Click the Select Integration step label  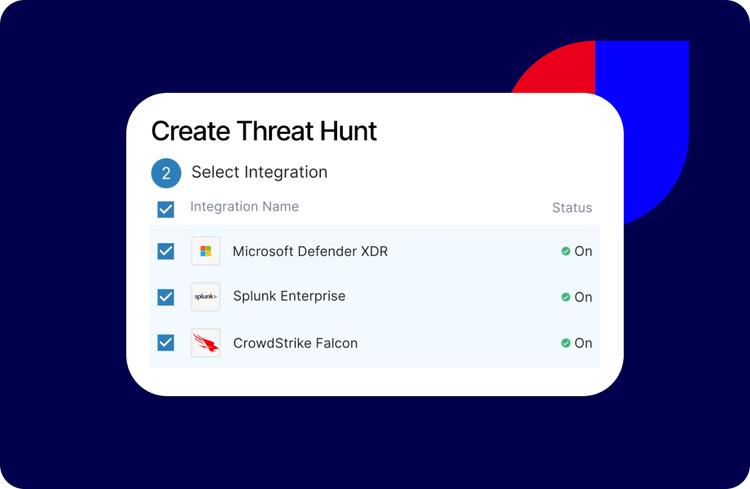[x=259, y=172]
